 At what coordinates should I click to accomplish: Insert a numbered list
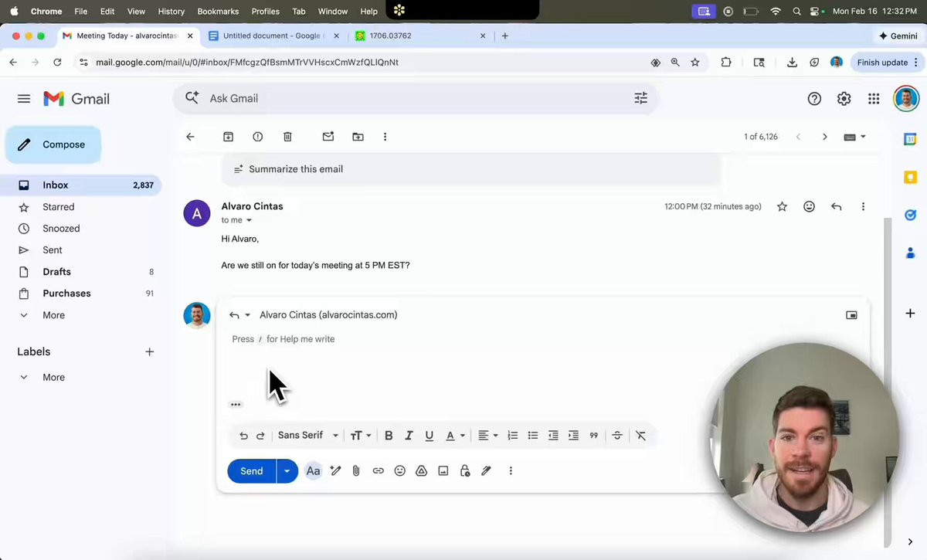click(512, 436)
